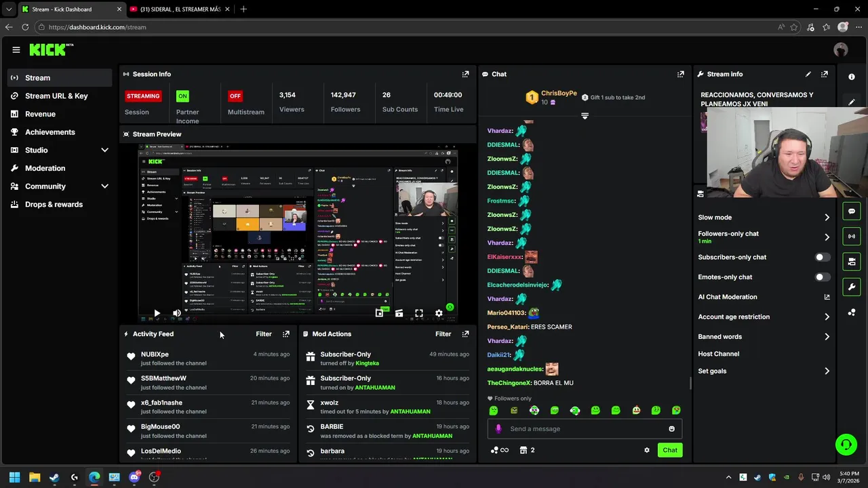Open the green headset support button
Viewport: 868px width, 488px height.
(846, 445)
